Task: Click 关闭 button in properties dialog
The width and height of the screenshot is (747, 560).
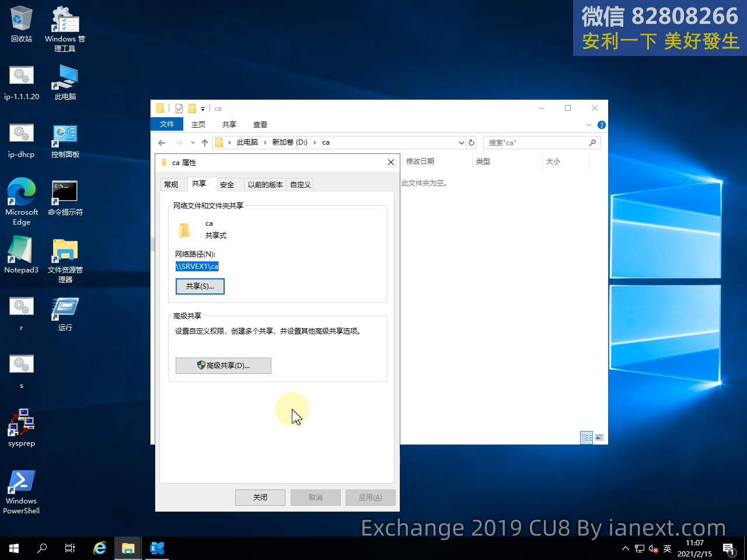Action: click(x=260, y=498)
